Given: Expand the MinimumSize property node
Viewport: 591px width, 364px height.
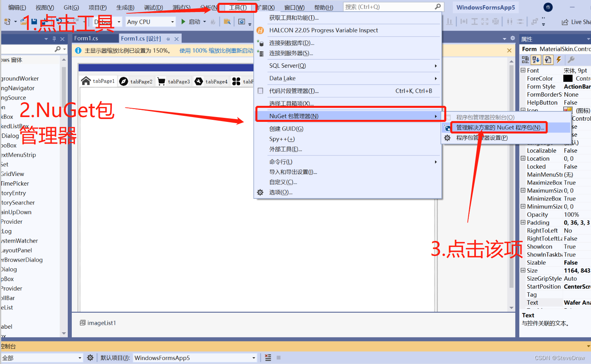Looking at the screenshot, I should [x=523, y=206].
